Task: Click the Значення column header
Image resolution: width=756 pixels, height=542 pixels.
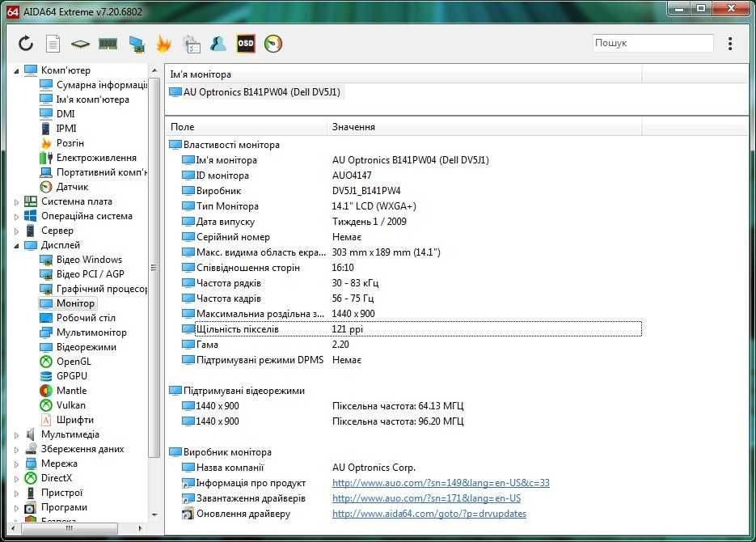Action: (485, 127)
